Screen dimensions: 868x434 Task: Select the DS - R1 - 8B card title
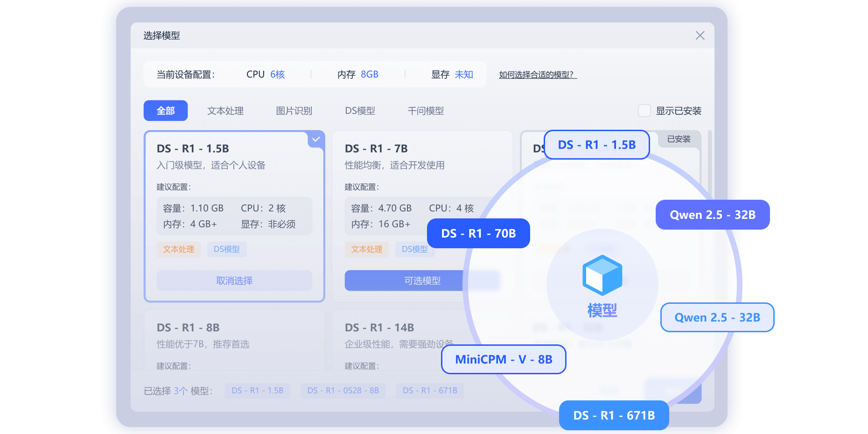(x=188, y=328)
